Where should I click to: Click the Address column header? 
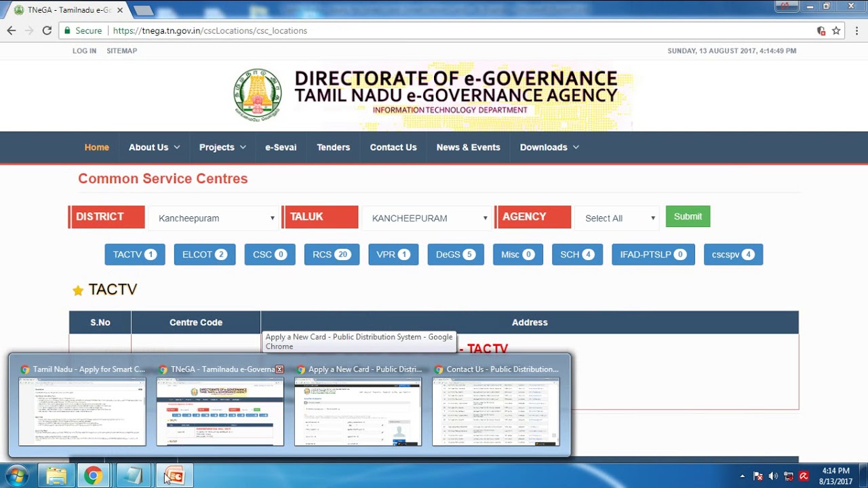[x=530, y=323]
